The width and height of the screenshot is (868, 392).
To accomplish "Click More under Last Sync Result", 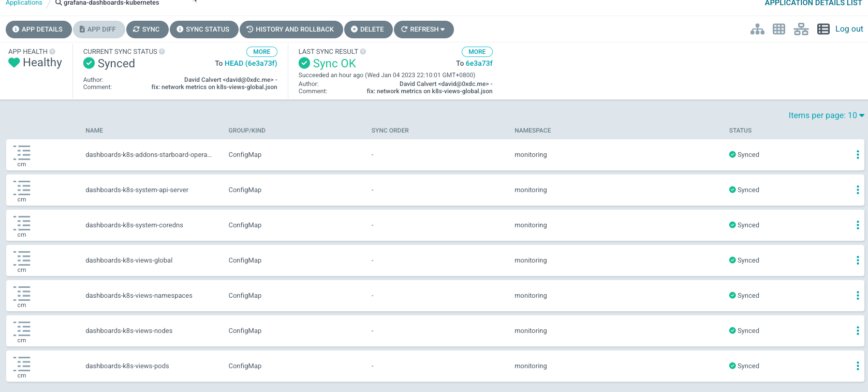I will pyautogui.click(x=477, y=52).
